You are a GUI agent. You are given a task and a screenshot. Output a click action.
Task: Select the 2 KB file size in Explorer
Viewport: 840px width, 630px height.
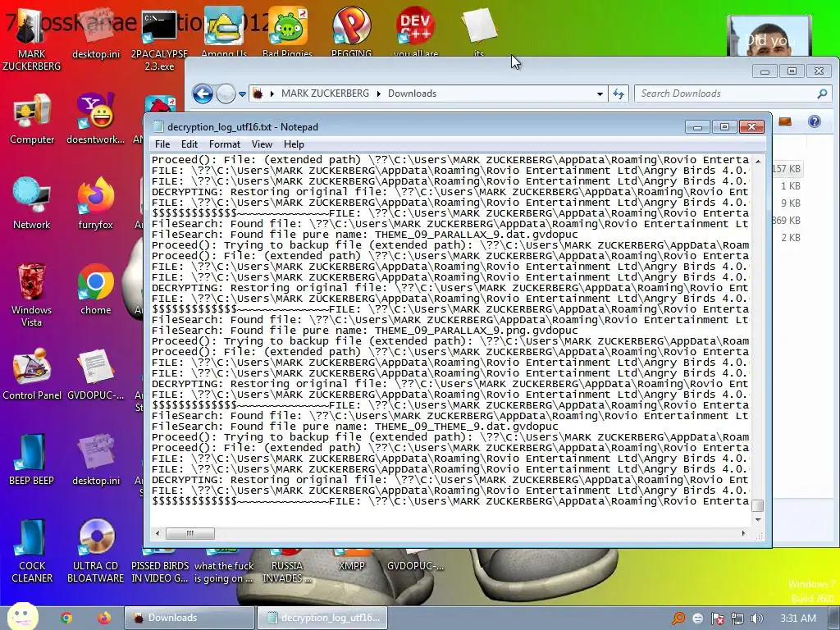791,237
